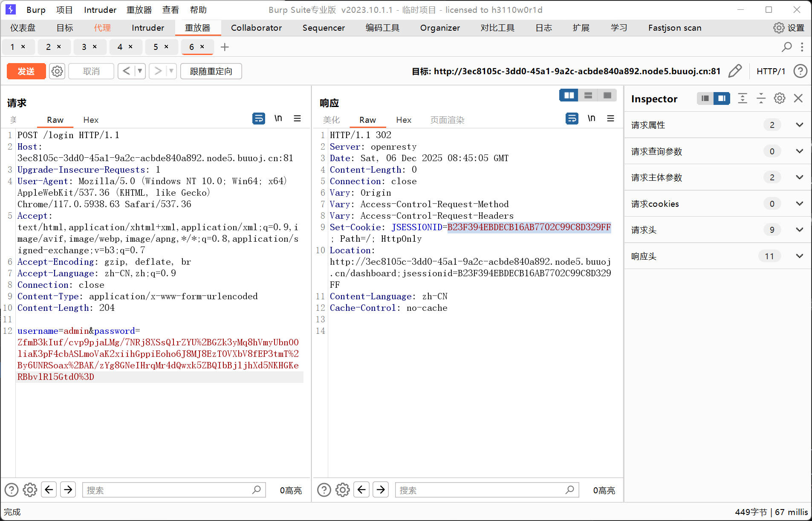Click the 跟随重定向 button

pos(211,71)
